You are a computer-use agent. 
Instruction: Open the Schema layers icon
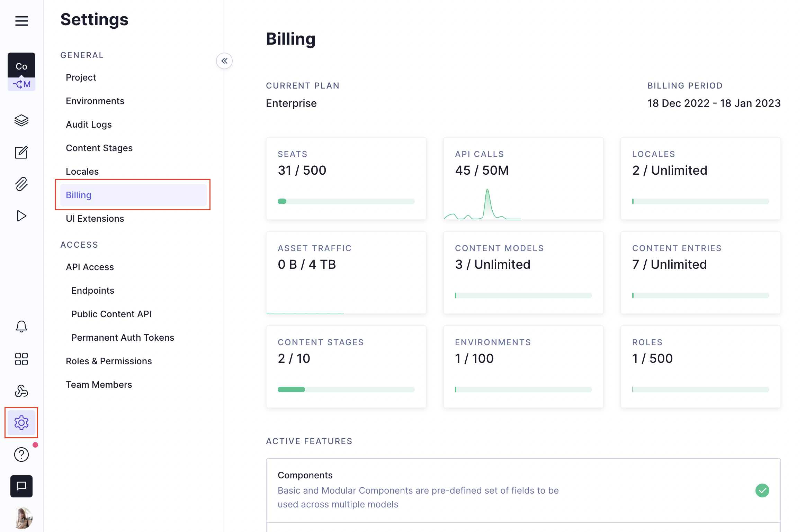tap(21, 120)
